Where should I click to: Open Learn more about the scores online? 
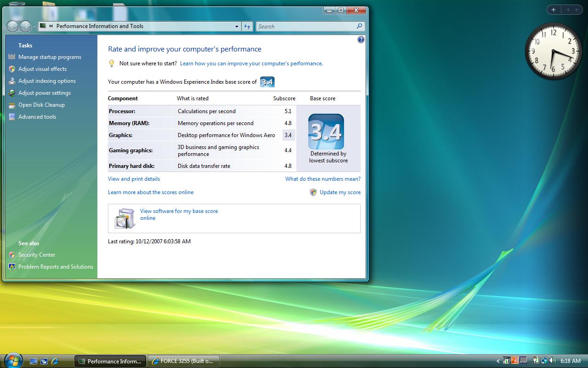(x=151, y=192)
